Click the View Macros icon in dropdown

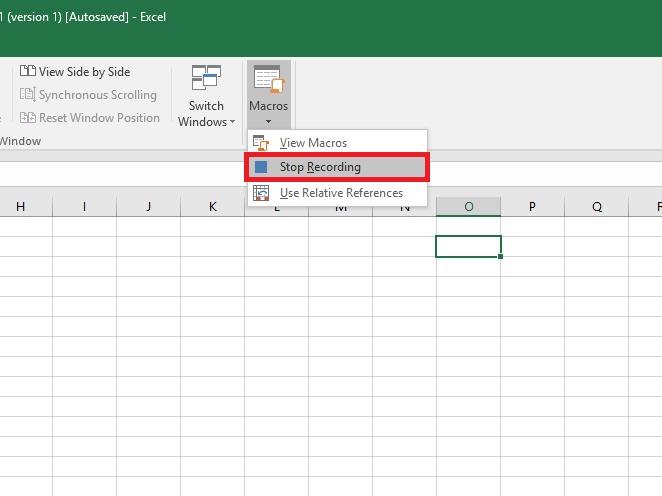pos(261,143)
